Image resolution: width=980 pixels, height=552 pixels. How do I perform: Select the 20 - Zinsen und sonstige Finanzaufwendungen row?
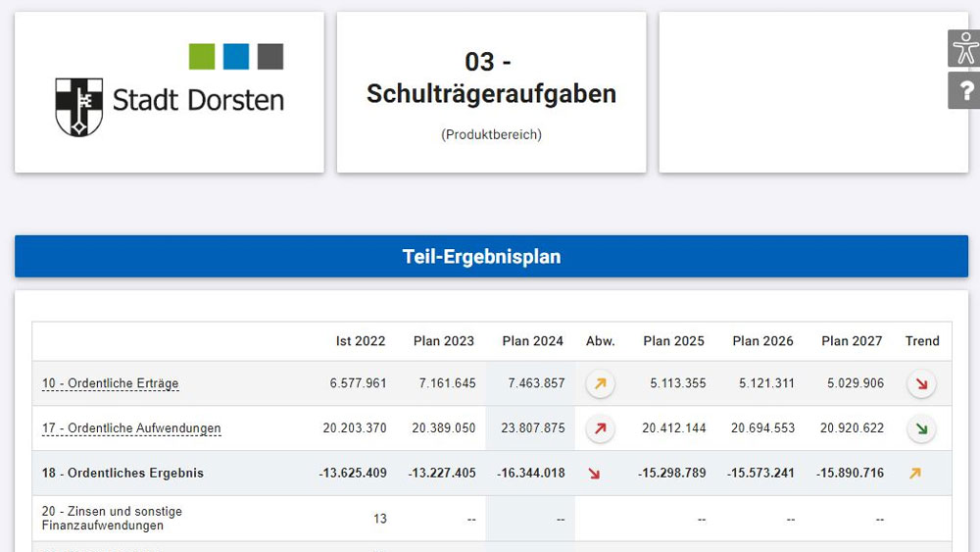pos(112,519)
